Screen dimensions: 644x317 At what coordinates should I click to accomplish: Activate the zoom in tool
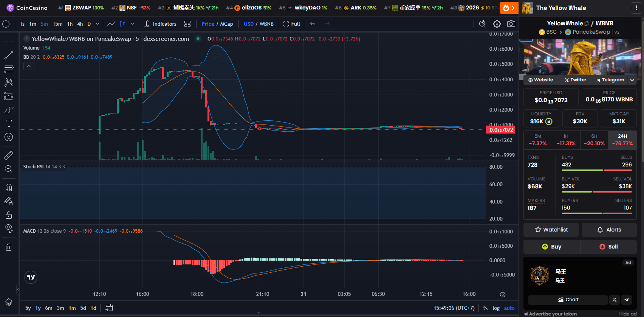click(9, 169)
